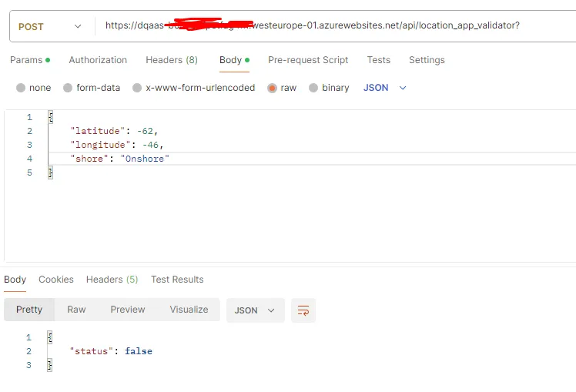Open the response Body tab
Image resolution: width=576 pixels, height=392 pixels.
point(15,280)
